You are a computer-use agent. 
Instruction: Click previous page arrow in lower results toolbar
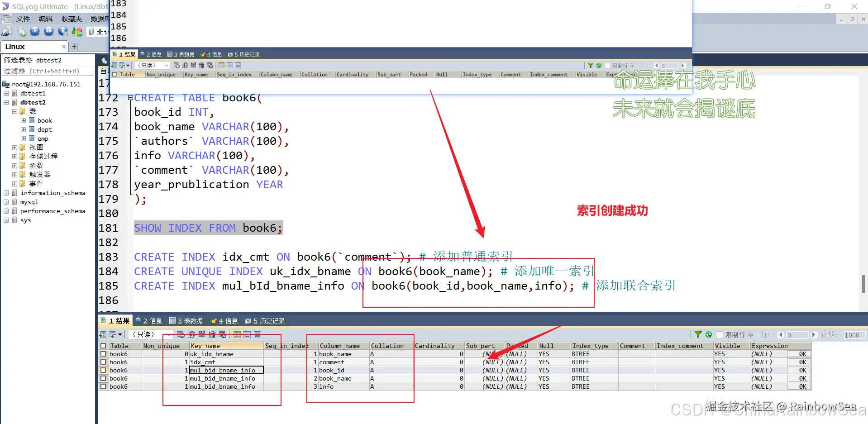pyautogui.click(x=781, y=335)
